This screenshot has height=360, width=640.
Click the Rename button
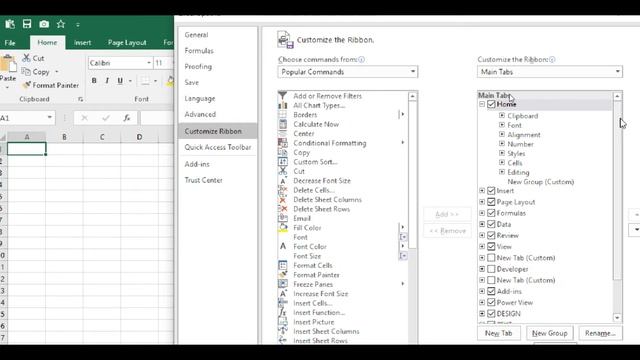pyautogui.click(x=600, y=333)
